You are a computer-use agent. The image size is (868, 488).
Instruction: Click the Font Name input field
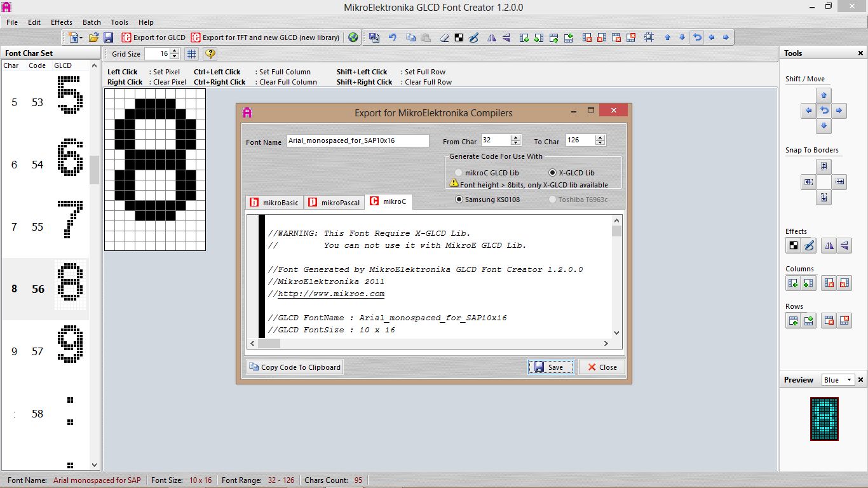pyautogui.click(x=357, y=140)
